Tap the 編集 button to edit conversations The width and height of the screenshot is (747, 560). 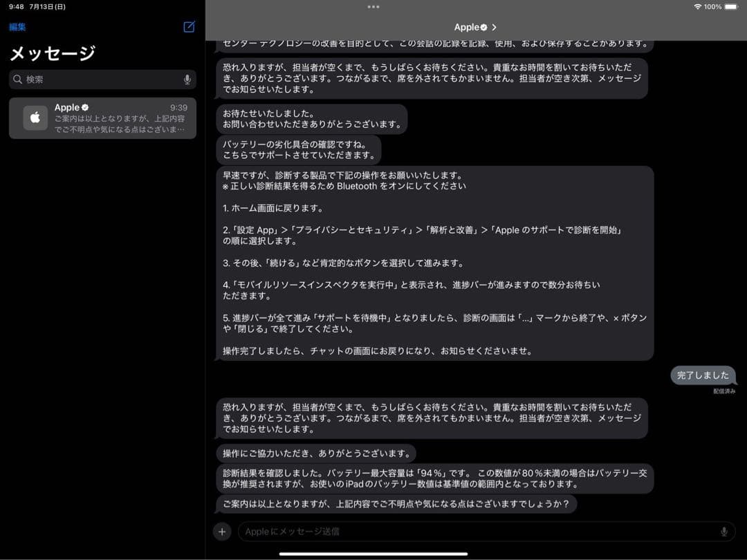pyautogui.click(x=16, y=26)
